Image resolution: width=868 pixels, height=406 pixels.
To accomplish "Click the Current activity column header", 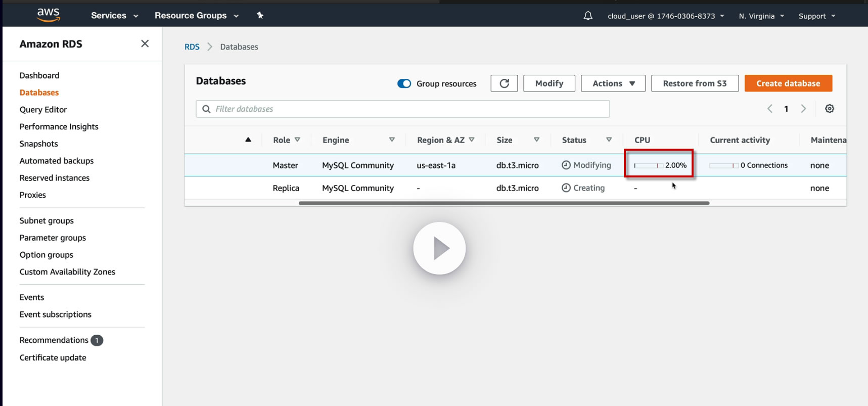I will point(740,140).
